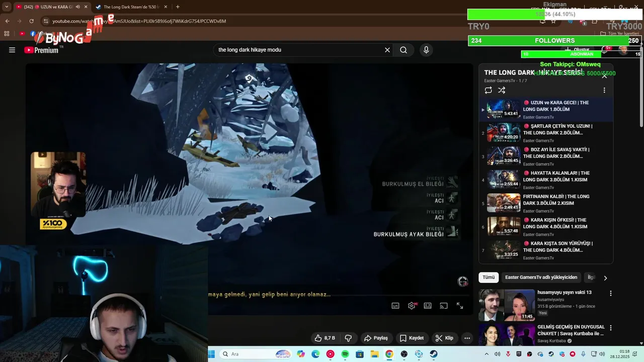644x362 pixels.
Task: Open the YouTube hamburger guide menu
Action: click(x=12, y=50)
